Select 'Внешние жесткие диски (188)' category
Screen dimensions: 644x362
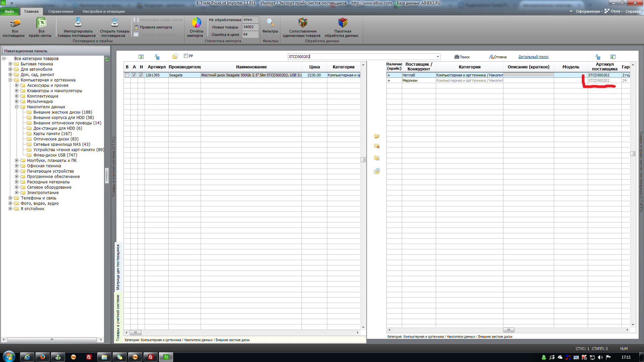click(63, 112)
